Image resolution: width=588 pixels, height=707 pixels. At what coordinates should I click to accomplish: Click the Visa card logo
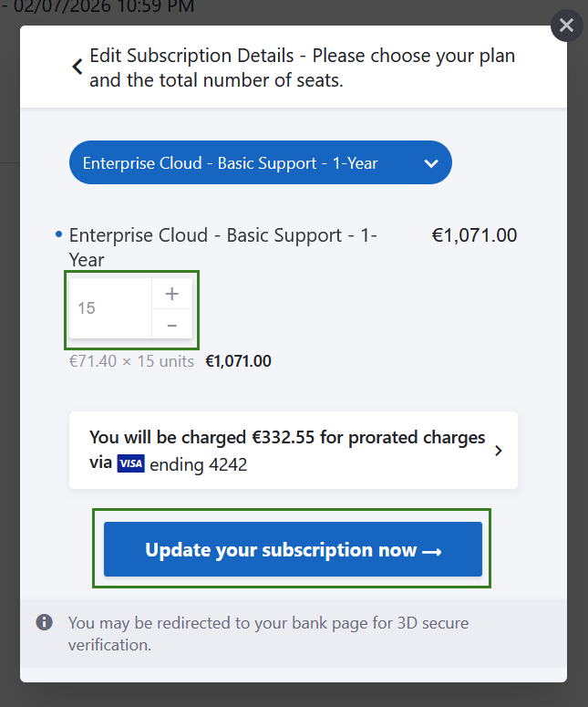pos(130,463)
